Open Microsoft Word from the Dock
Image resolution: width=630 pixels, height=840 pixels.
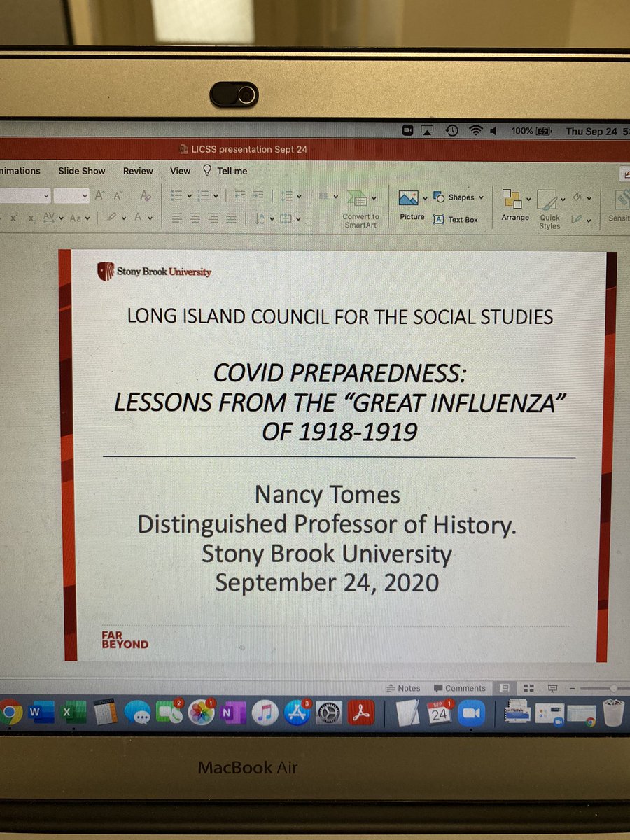coord(40,713)
